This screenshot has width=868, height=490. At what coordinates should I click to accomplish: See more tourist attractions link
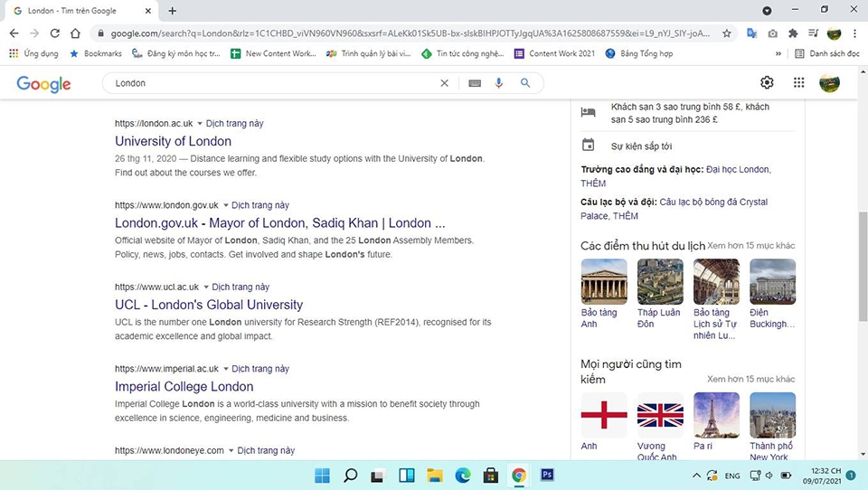(x=750, y=245)
